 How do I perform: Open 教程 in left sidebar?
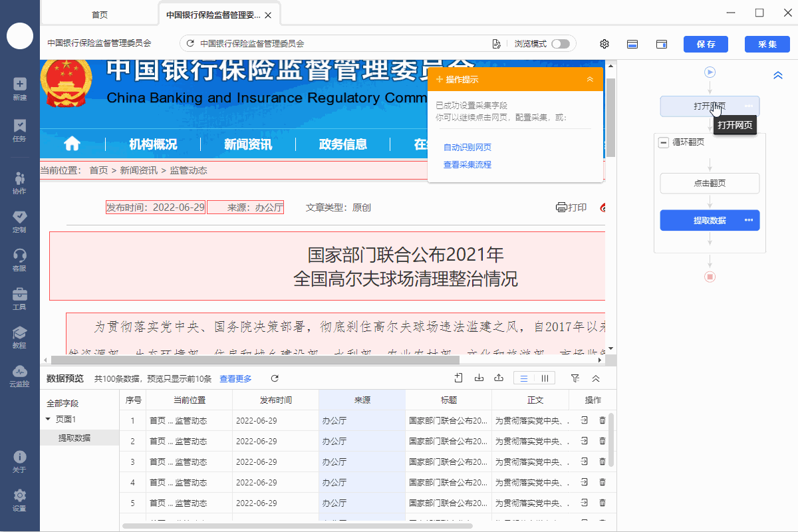[x=19, y=337]
